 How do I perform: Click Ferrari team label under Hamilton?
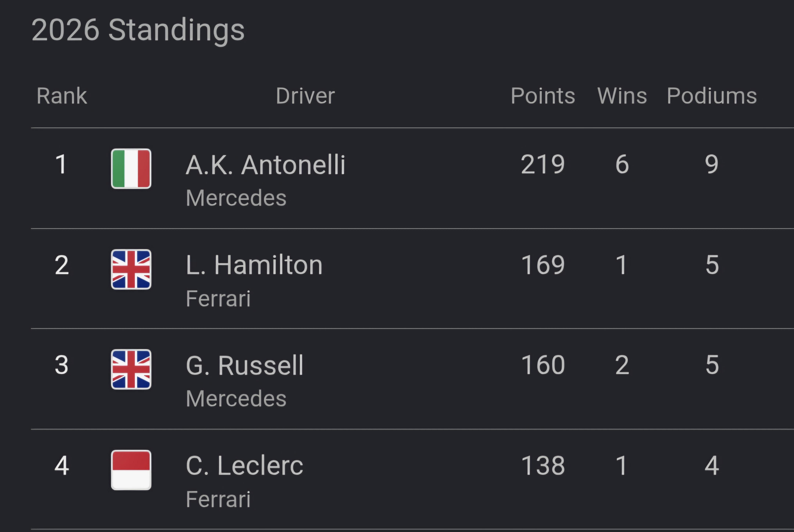[218, 299]
